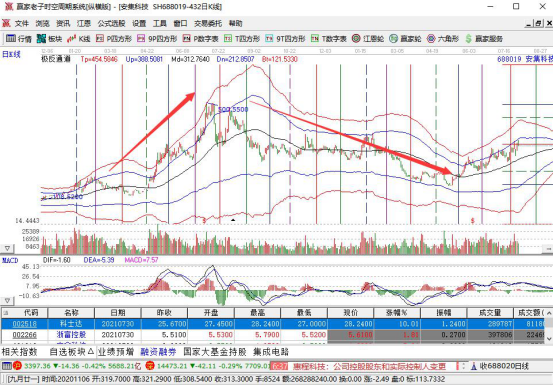Open the 浏览 menu
554x385 pixels.
coord(42,23)
